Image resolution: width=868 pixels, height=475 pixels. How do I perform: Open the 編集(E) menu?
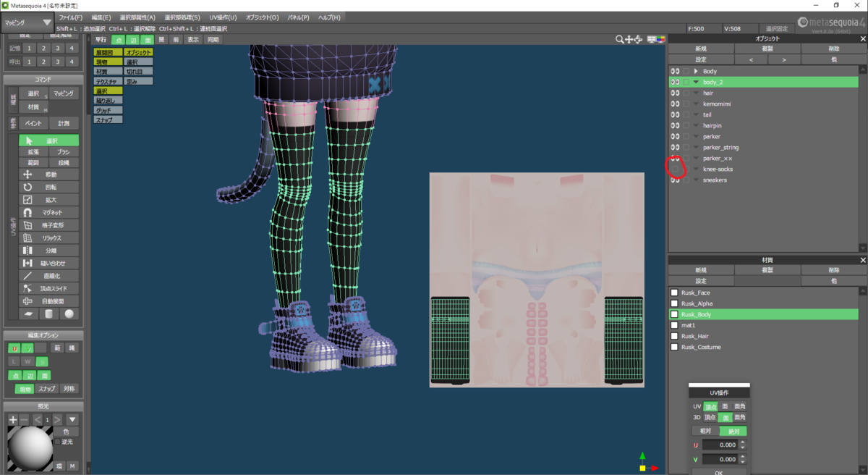(101, 17)
